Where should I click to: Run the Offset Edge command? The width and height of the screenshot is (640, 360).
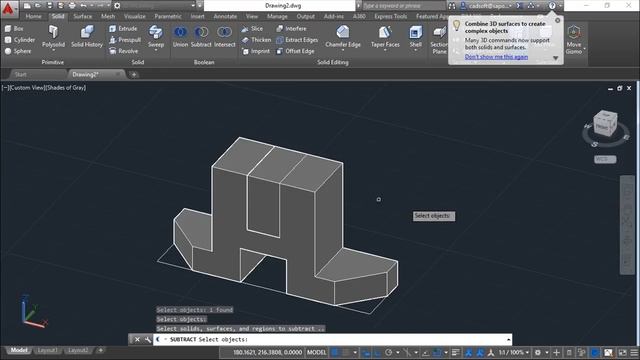point(295,51)
